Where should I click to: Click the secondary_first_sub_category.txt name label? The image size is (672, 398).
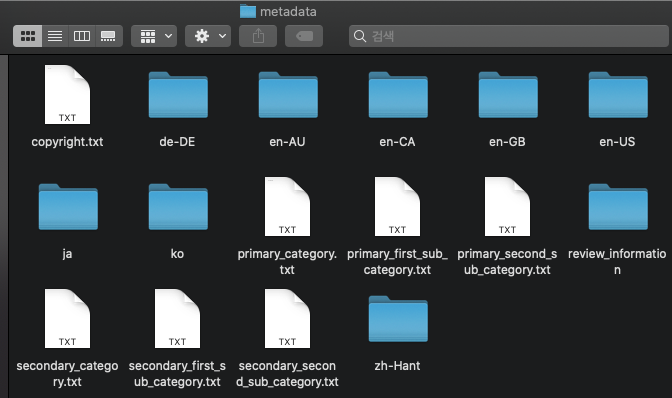[x=177, y=374]
